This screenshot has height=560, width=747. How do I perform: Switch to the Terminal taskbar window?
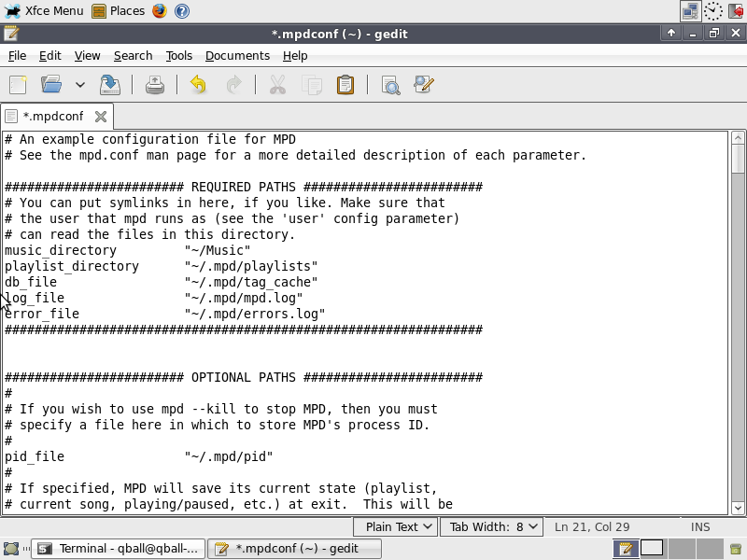pyautogui.click(x=119, y=549)
